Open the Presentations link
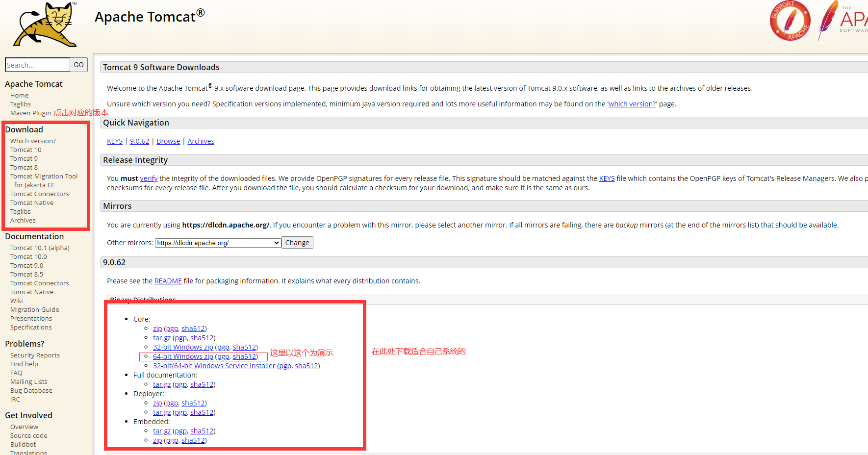Screen dimensions: 868x455 [x=31, y=319]
